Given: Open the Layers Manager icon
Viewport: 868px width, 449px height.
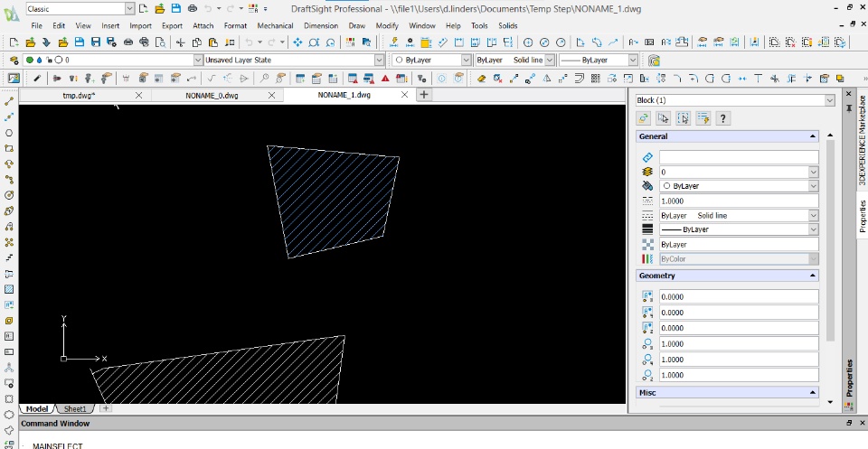Looking at the screenshot, I should click(14, 60).
